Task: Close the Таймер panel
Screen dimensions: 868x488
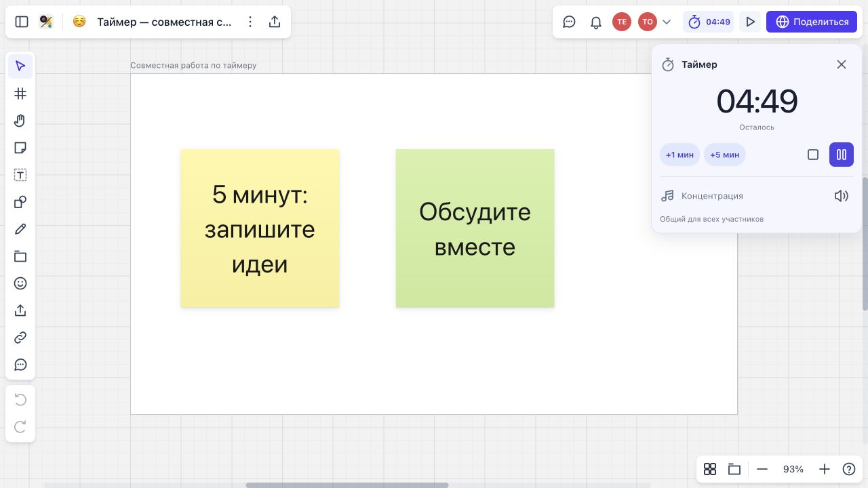Action: [x=842, y=64]
